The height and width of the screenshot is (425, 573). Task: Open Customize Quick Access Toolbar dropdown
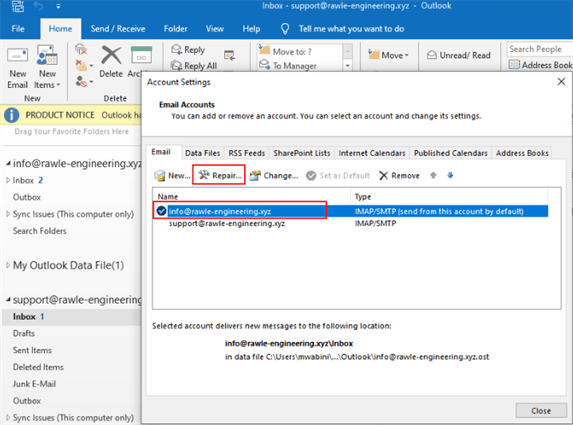click(x=58, y=6)
